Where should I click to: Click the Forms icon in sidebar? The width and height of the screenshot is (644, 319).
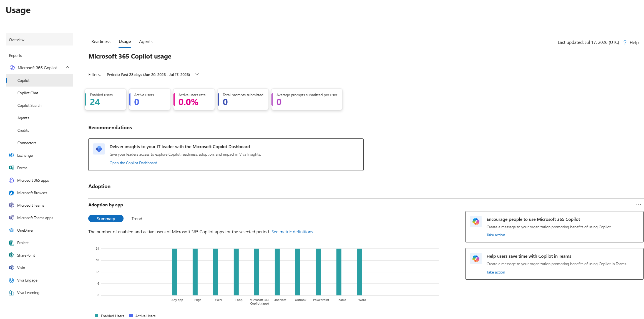click(x=11, y=168)
